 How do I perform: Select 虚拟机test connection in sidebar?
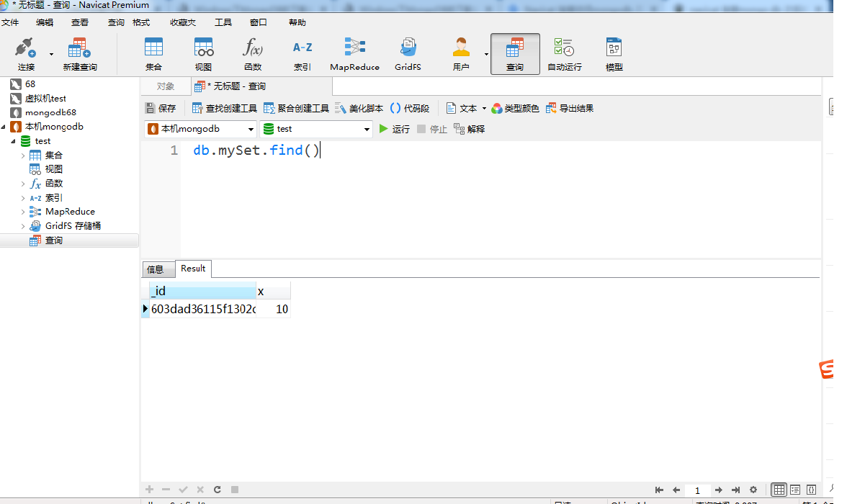click(x=45, y=99)
